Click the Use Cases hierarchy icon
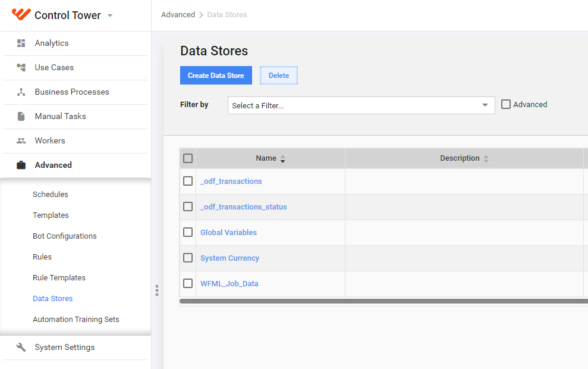The image size is (588, 369). [x=21, y=68]
